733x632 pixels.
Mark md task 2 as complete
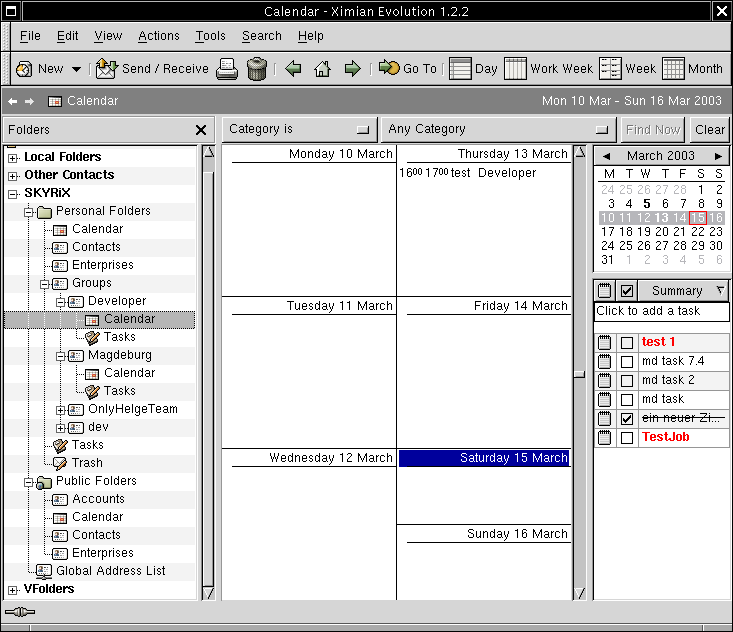coord(627,381)
